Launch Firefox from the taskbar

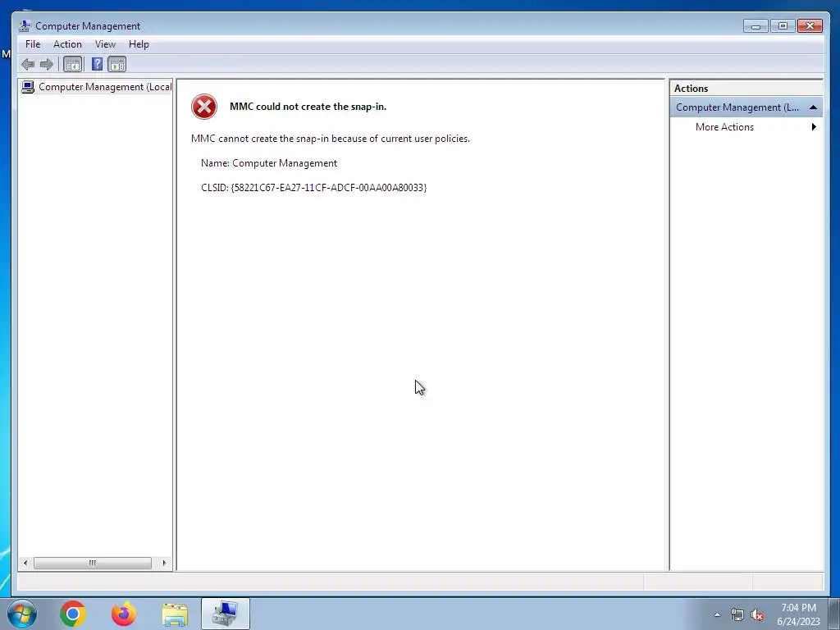124,614
